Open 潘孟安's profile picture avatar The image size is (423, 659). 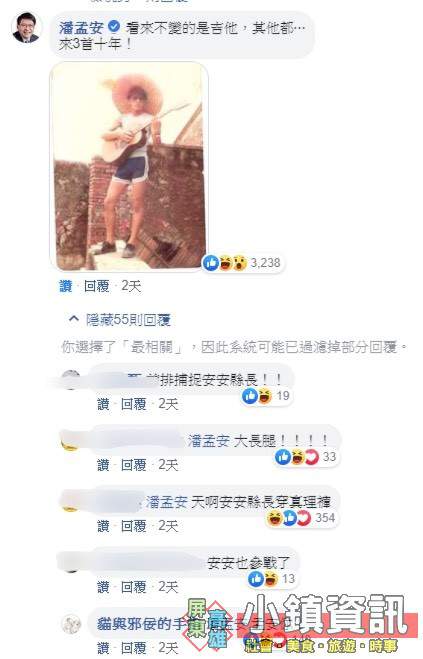coord(27,28)
